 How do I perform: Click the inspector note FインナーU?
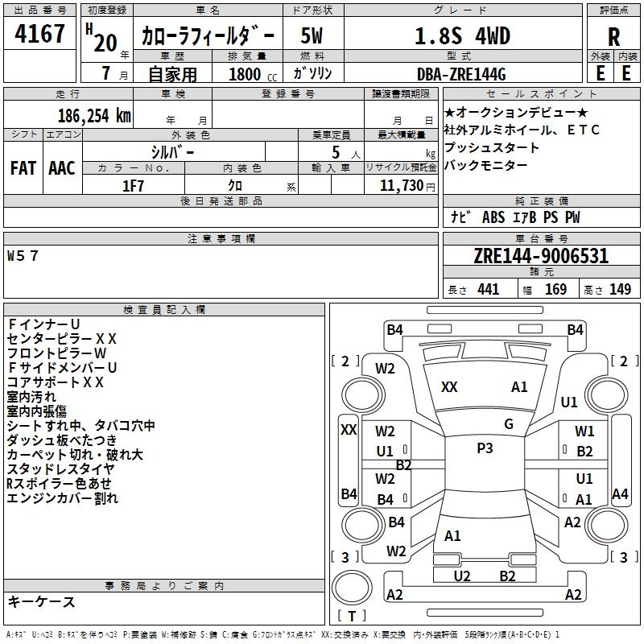(43, 324)
